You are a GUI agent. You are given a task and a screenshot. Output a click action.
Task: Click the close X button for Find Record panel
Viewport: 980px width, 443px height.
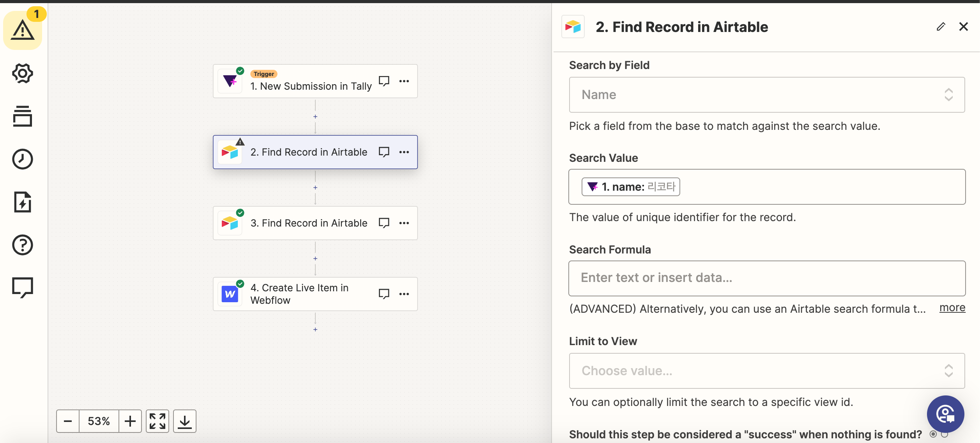click(964, 27)
